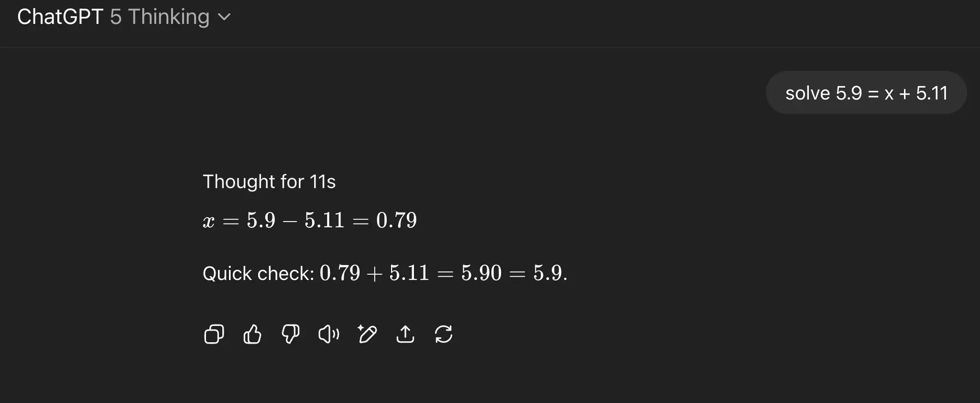Play the response with read aloud speaker

[x=329, y=334]
